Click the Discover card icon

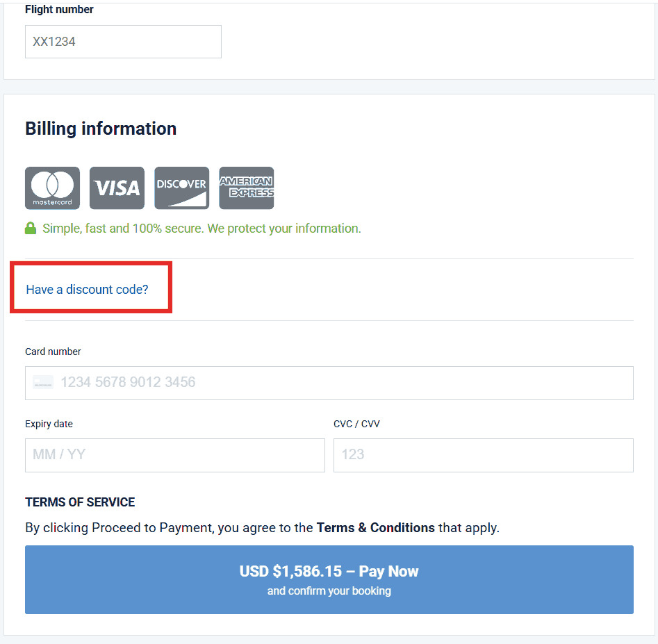click(182, 188)
